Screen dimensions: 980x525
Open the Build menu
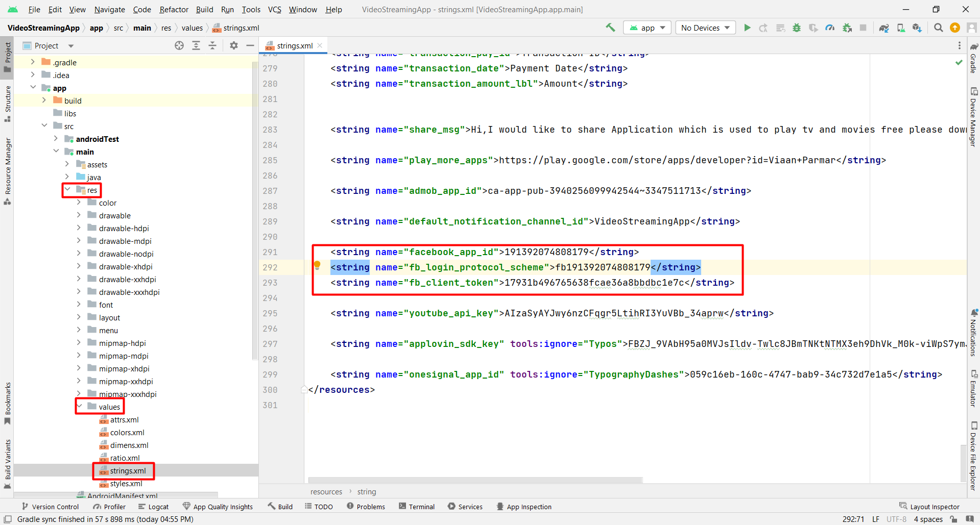204,9
